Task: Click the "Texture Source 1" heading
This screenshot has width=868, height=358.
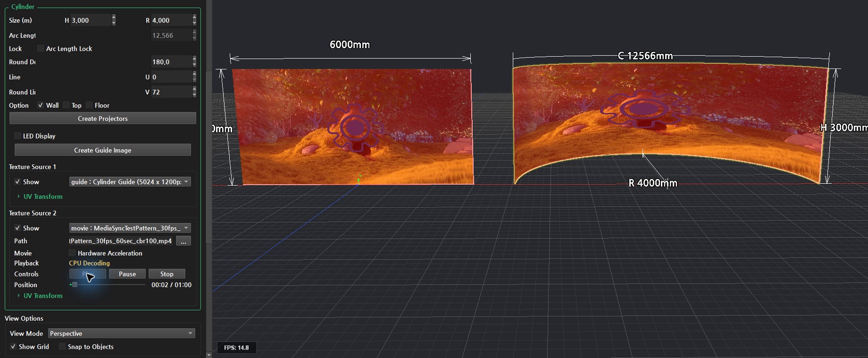Action: pyautogui.click(x=33, y=167)
